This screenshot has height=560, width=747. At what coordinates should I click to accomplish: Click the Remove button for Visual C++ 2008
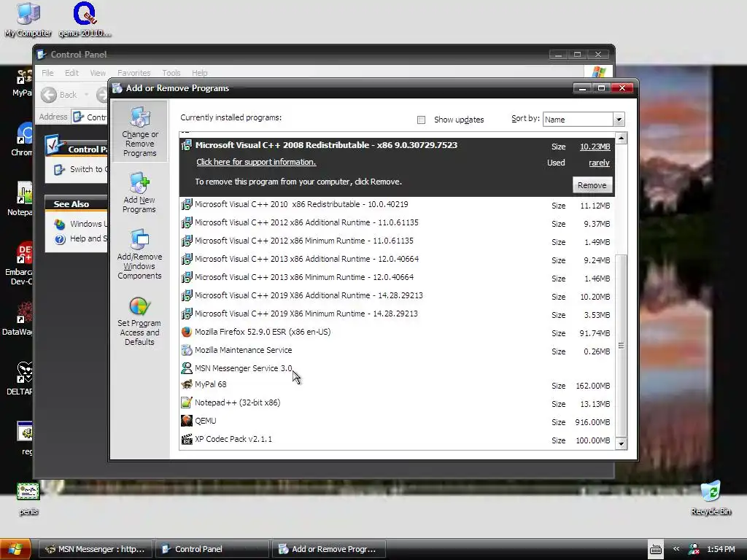point(592,185)
